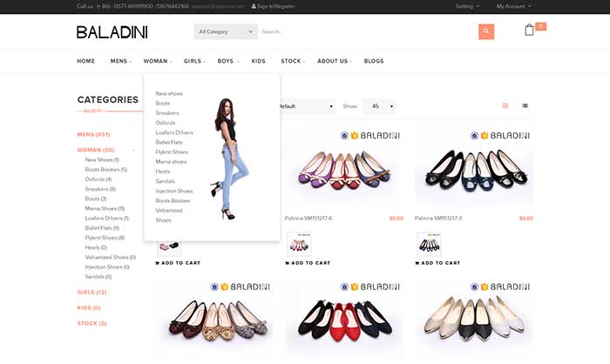The width and height of the screenshot is (610, 364).
Task: Add Palinira SM151217-3 to cart
Action: 437,263
